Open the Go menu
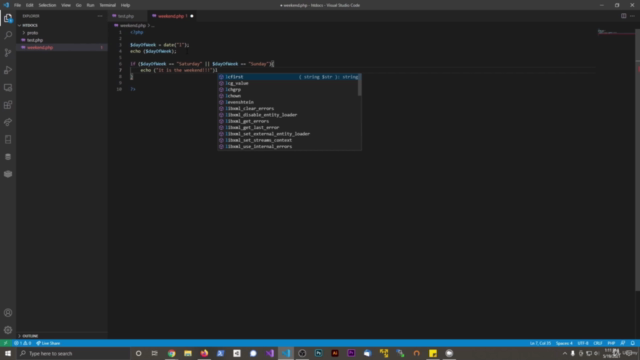This screenshot has height=360, width=640. coord(78,5)
